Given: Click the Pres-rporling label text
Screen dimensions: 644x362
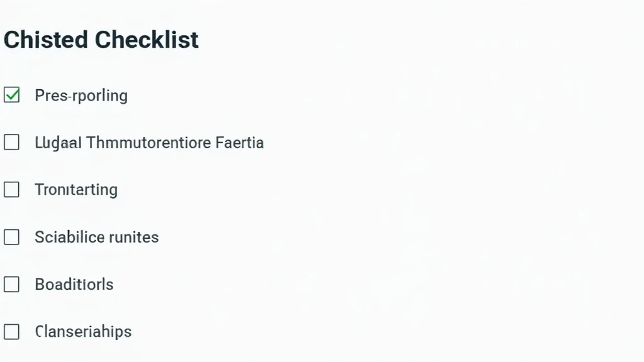Looking at the screenshot, I should tap(81, 96).
